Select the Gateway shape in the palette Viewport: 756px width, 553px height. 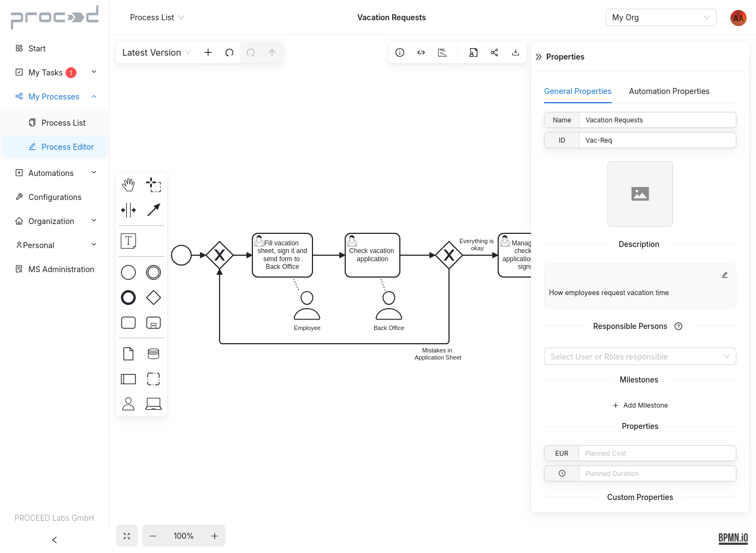coord(153,298)
